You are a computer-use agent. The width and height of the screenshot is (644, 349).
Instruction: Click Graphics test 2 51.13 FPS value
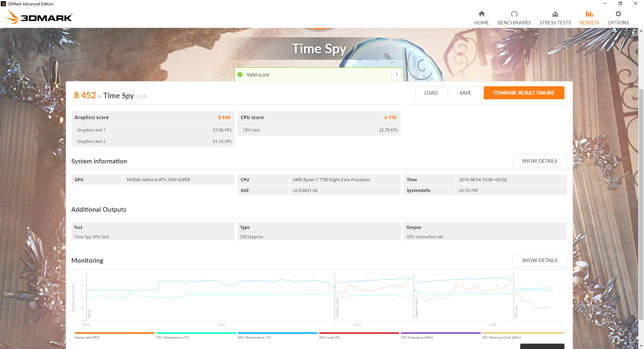[222, 142]
